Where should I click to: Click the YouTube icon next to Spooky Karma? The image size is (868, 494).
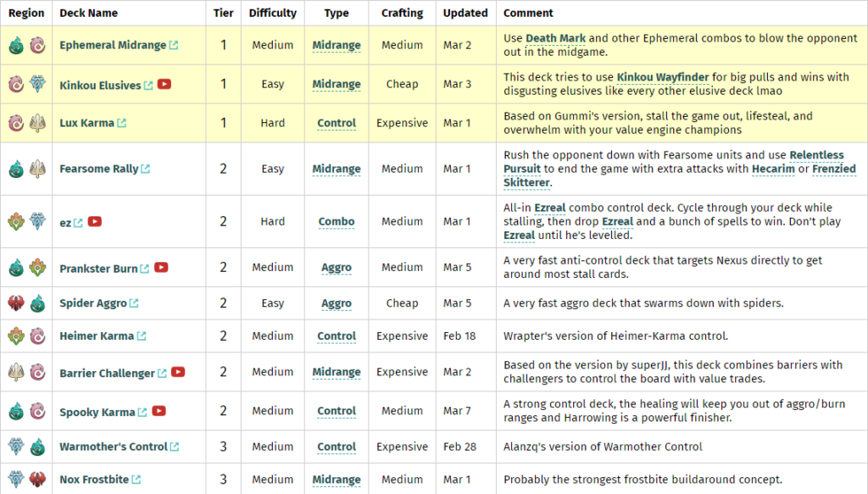tap(159, 412)
